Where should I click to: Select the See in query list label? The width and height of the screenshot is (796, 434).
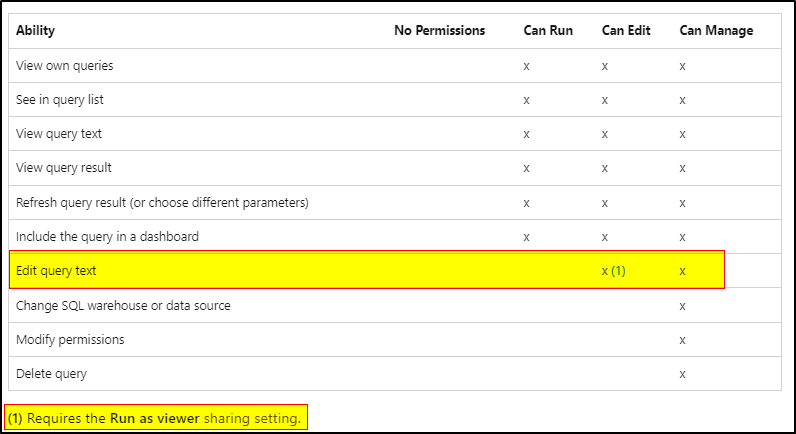59,100
